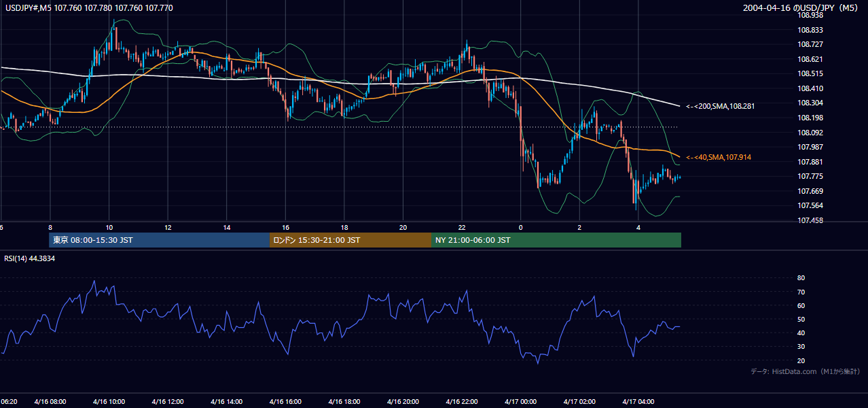Click price scale value 107.669
The image size is (868, 408).
pos(811,191)
